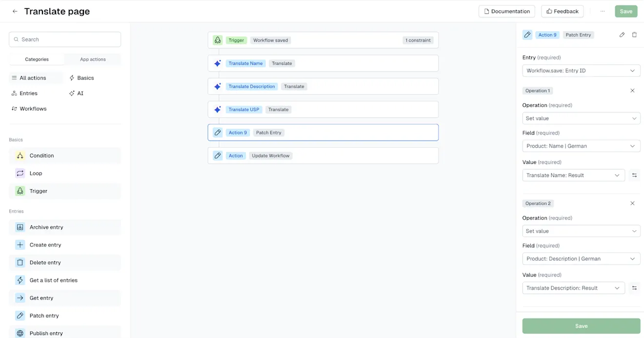
Task: Open the Categories tab
Action: point(36,59)
